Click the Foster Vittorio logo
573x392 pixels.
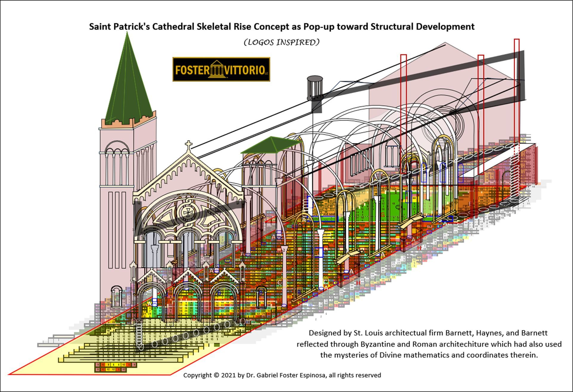pos(221,69)
